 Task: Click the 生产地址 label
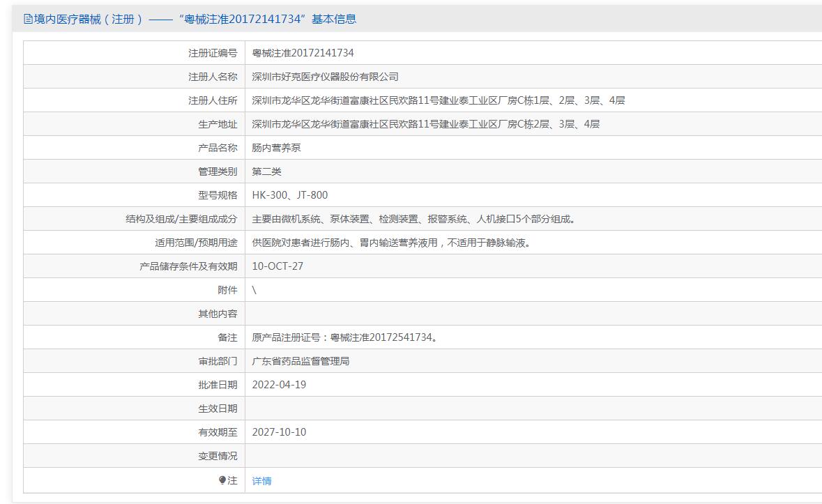pos(218,124)
